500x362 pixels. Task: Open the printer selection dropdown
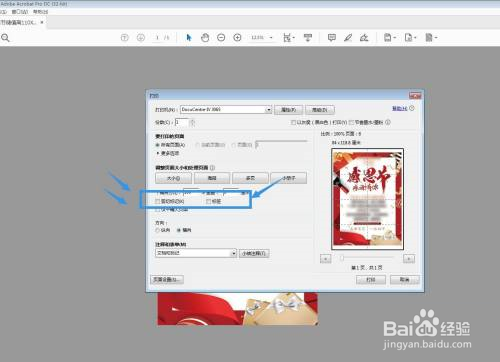pos(226,109)
